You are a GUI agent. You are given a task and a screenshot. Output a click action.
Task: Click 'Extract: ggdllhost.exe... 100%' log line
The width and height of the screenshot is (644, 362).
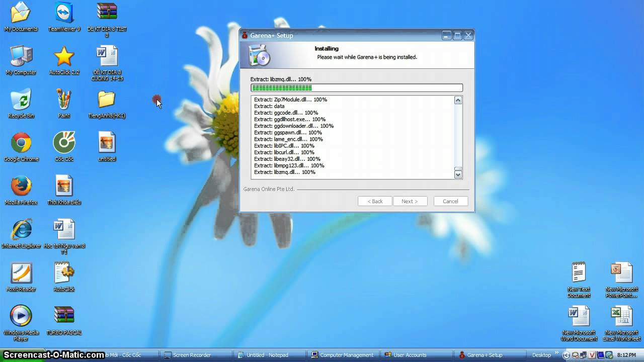pos(289,119)
